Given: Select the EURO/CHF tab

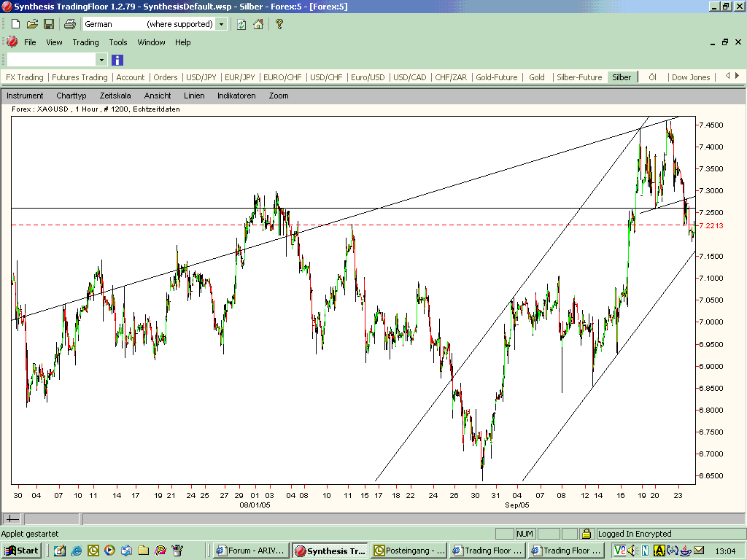Looking at the screenshot, I should pos(282,77).
